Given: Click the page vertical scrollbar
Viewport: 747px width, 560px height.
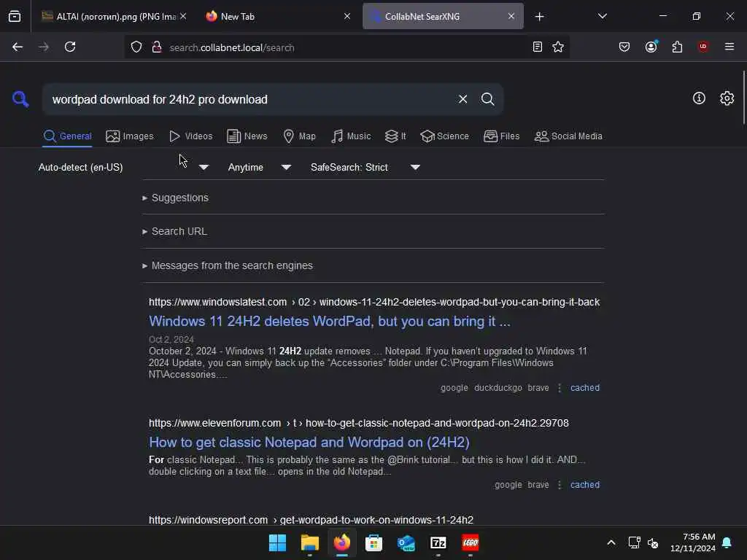Looking at the screenshot, I should tap(743, 97).
